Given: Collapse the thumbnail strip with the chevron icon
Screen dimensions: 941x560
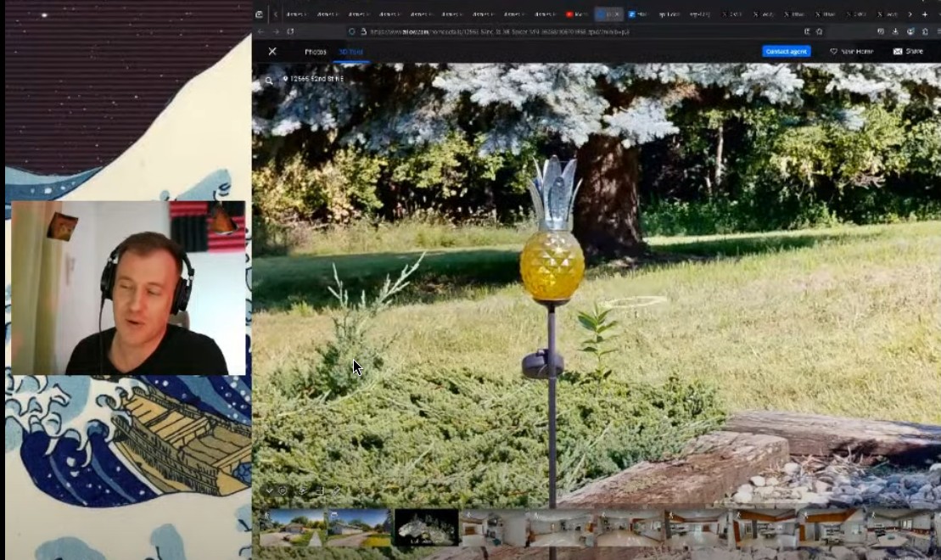Looking at the screenshot, I should pyautogui.click(x=269, y=491).
